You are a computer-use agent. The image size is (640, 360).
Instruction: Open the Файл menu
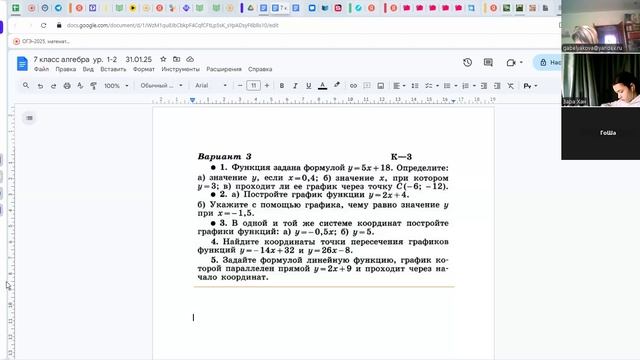(41, 69)
